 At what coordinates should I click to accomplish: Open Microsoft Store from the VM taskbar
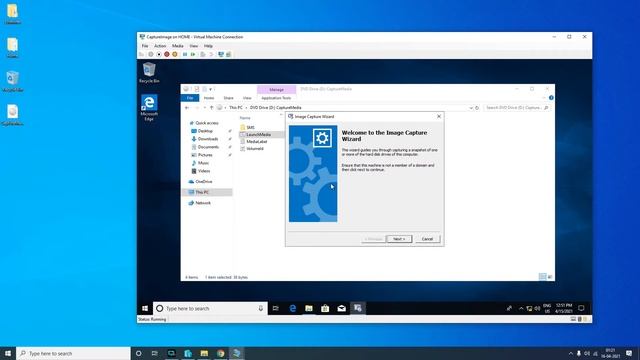325,309
